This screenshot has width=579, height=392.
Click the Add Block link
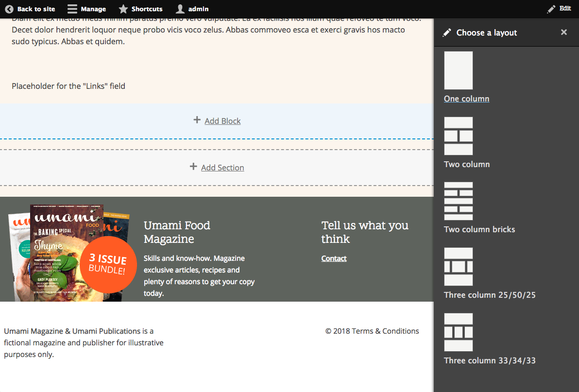(222, 120)
